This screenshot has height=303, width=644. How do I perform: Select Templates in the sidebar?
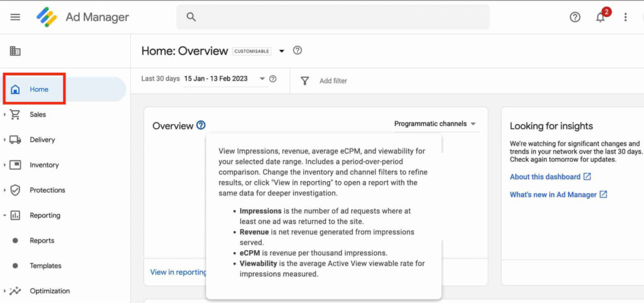45,266
